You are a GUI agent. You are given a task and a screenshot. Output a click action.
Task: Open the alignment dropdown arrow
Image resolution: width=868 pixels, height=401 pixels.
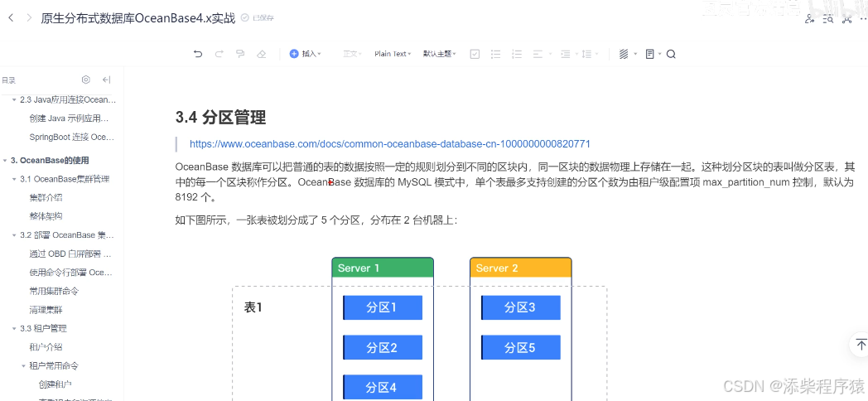(550, 54)
